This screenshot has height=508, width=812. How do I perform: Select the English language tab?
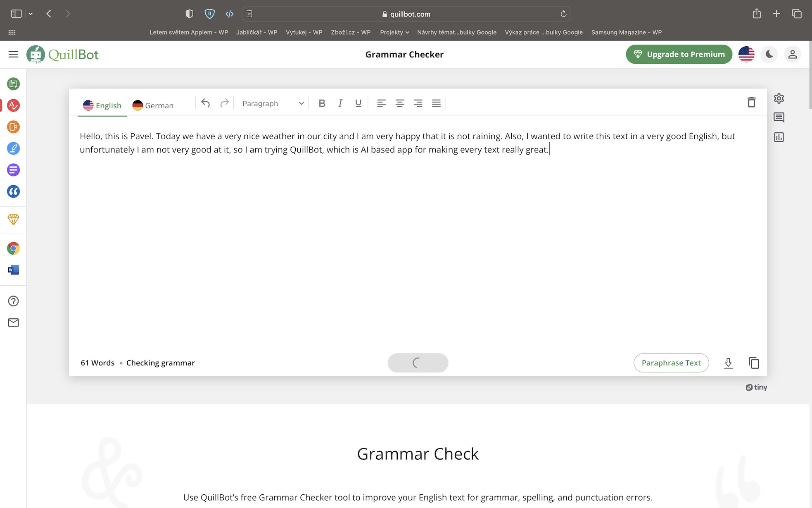[102, 105]
